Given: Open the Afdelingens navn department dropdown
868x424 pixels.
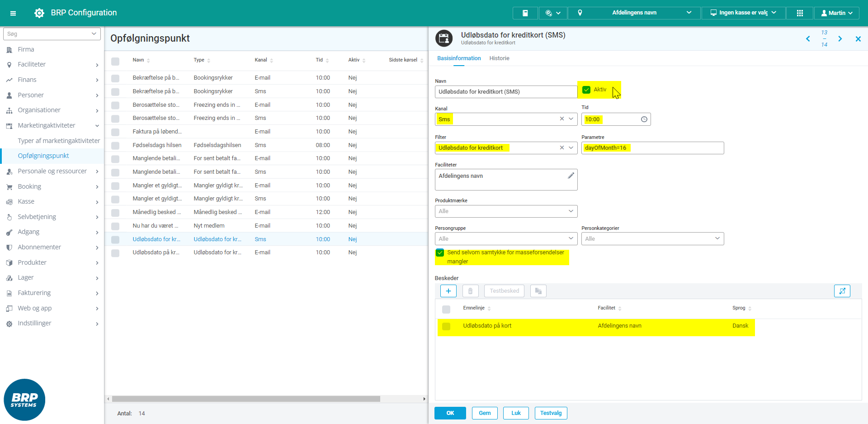Looking at the screenshot, I should tap(634, 13).
